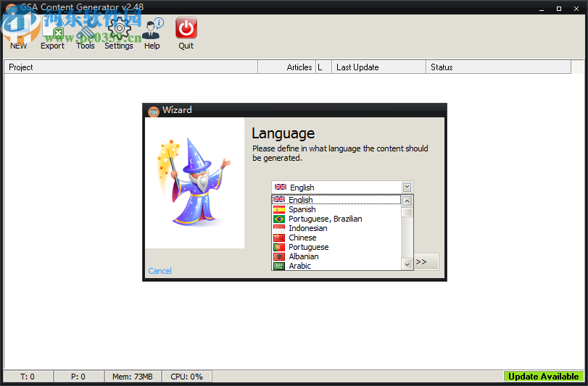Pick Indonesian from the language list
588x386 pixels.
[336, 228]
